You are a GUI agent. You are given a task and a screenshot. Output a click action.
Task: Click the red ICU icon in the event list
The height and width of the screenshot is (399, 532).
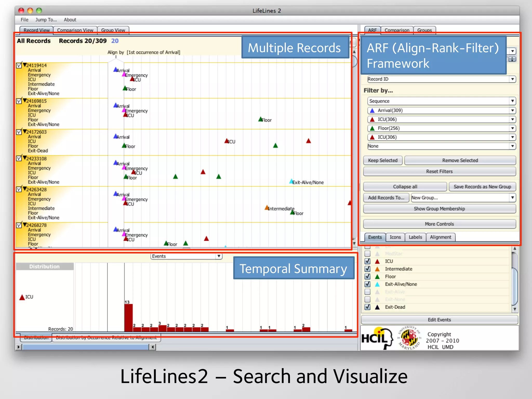click(x=377, y=261)
